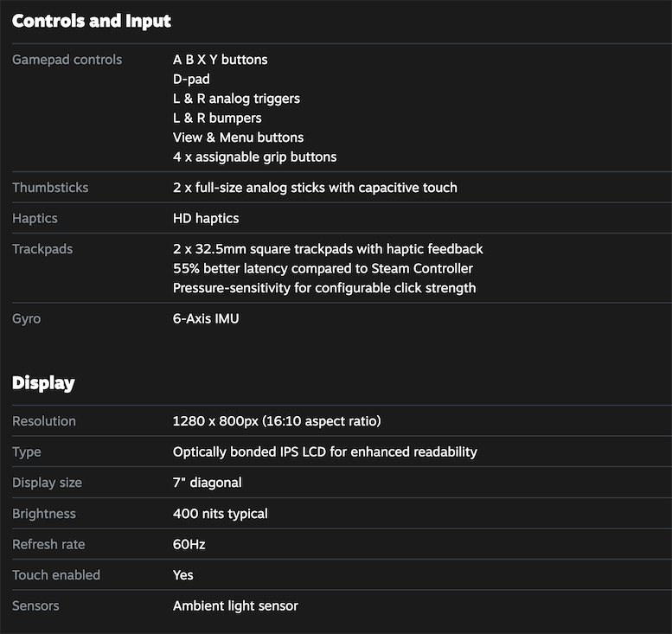Click the A B X Y buttons text
Screen dimensions: 672x634
[x=221, y=60]
